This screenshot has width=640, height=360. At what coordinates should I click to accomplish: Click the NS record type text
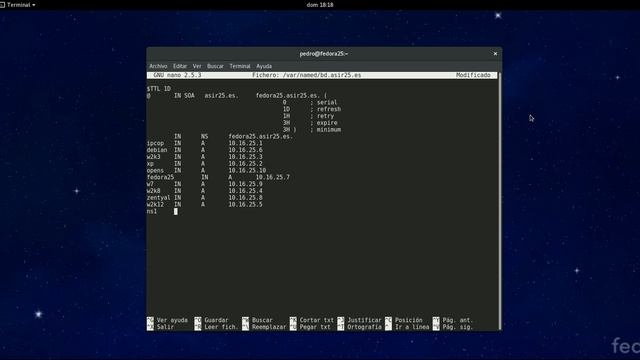pyautogui.click(x=204, y=136)
